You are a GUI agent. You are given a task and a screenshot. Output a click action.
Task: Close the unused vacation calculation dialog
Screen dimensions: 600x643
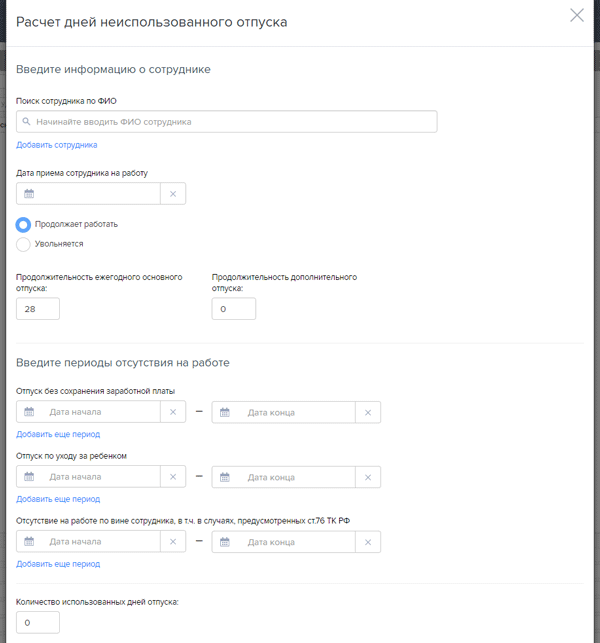[577, 15]
